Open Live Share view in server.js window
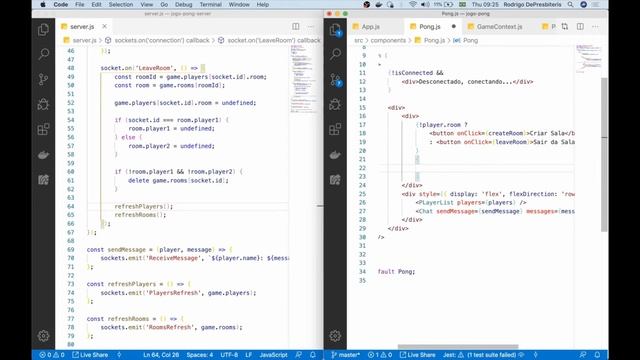640x360 pixels. click(x=43, y=180)
